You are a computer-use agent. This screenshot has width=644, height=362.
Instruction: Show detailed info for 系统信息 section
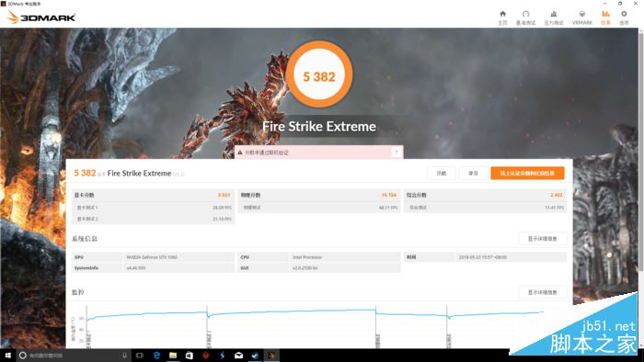click(542, 239)
